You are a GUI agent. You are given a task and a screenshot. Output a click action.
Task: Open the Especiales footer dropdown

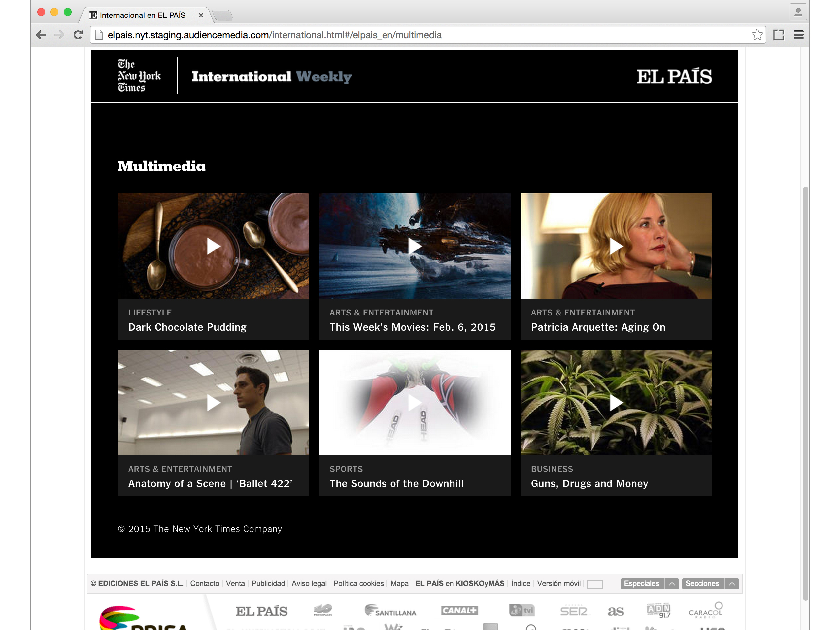[x=642, y=584]
